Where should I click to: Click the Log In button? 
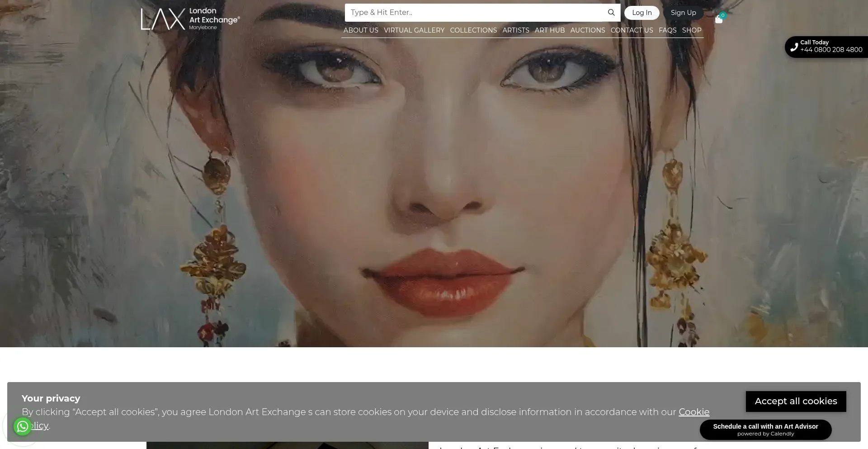[x=642, y=13]
